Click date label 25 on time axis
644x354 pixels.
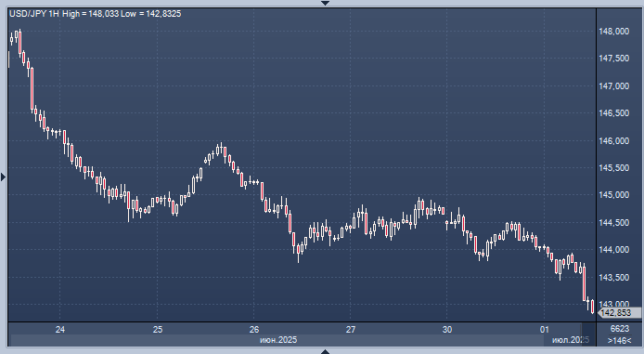tap(158, 329)
